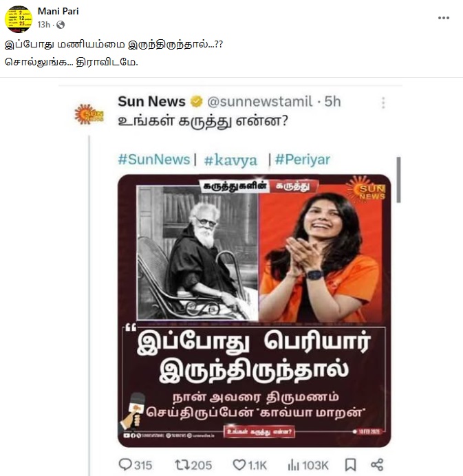Click the @sunnewstamil handle
Viewport: 463px width, 476px height.
[259, 101]
